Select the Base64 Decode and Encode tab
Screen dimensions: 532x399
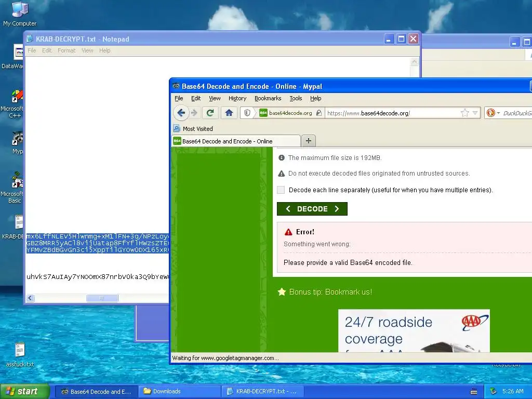[236, 141]
